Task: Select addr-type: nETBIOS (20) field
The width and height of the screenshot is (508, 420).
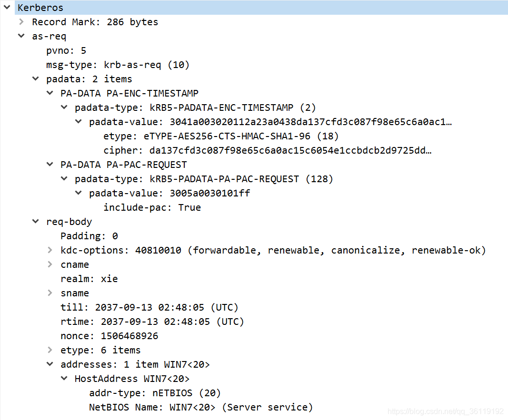Action: pos(155,393)
